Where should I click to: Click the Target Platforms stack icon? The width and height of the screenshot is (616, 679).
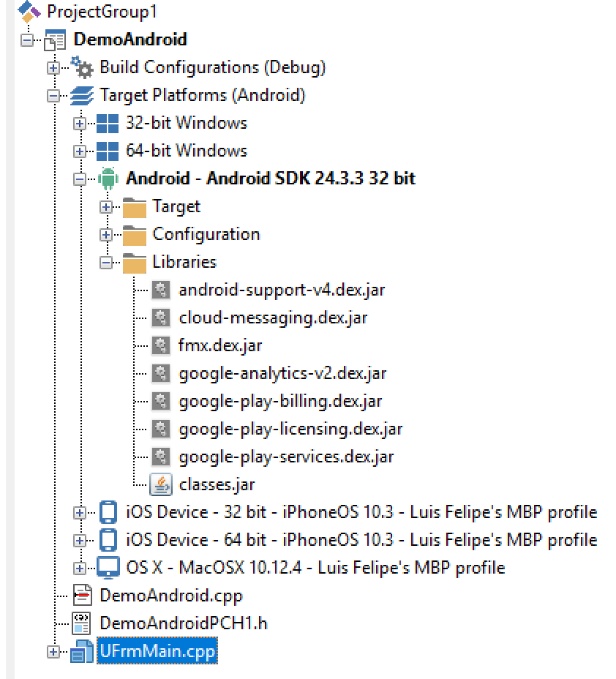82,95
